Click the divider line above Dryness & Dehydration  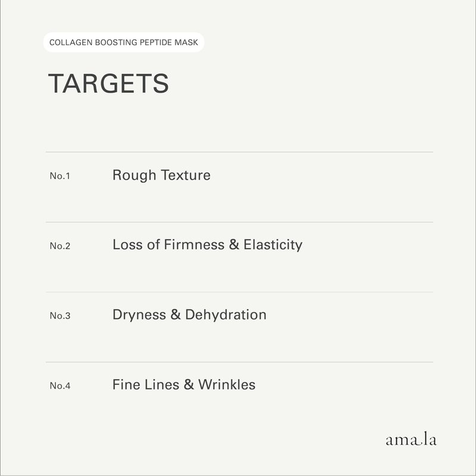click(239, 292)
